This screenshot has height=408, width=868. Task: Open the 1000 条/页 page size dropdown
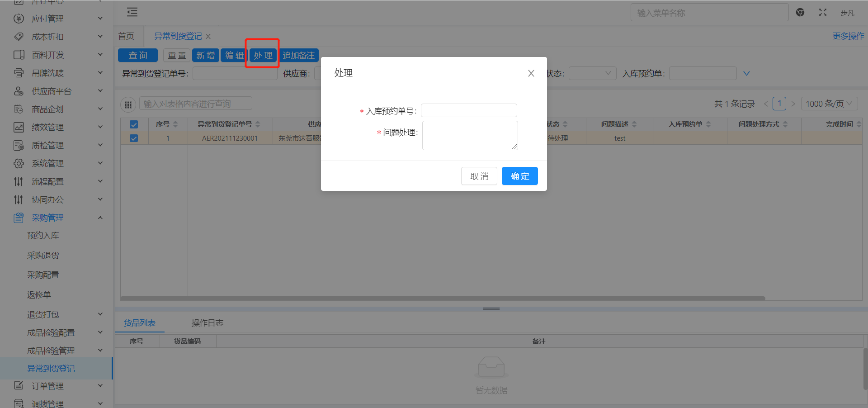click(829, 104)
